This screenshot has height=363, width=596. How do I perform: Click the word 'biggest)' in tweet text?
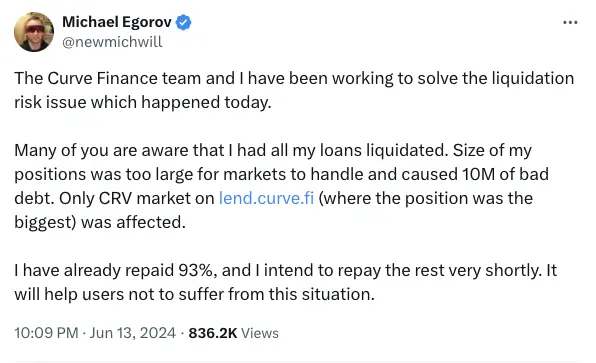46,222
